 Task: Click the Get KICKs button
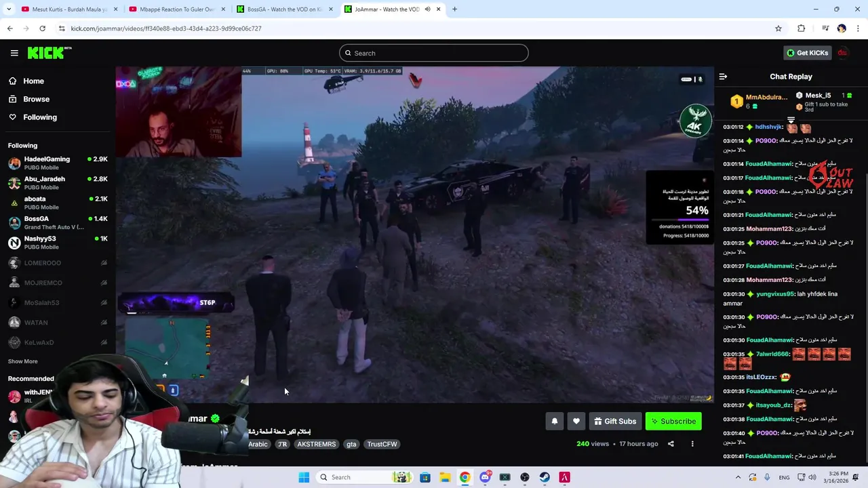[807, 53]
